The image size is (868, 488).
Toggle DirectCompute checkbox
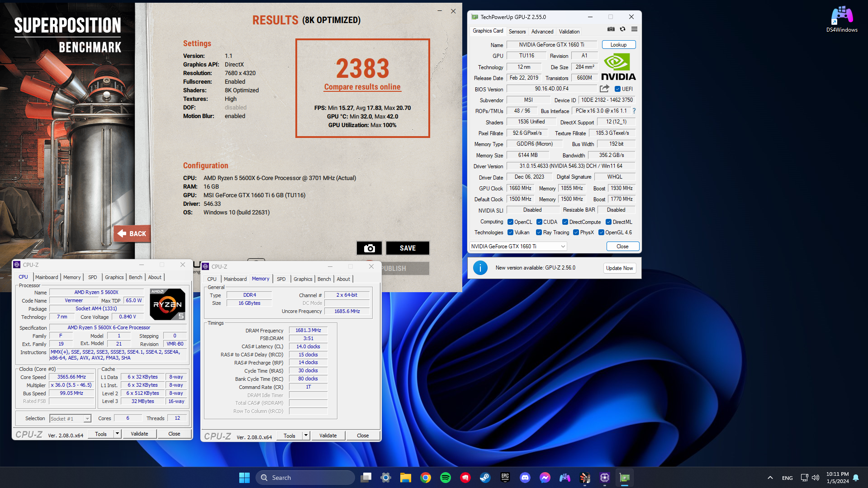565,222
